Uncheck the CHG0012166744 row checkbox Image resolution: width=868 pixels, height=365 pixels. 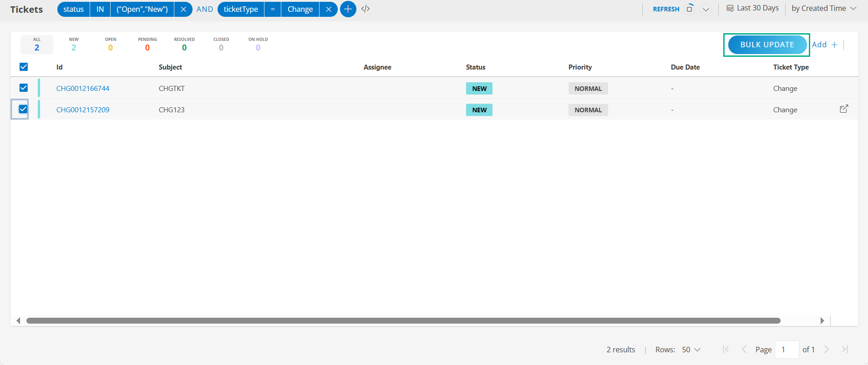[24, 88]
